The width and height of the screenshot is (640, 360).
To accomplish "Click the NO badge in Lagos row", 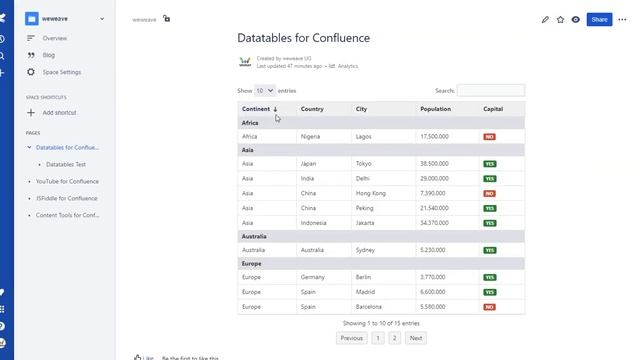I will [x=489, y=137].
